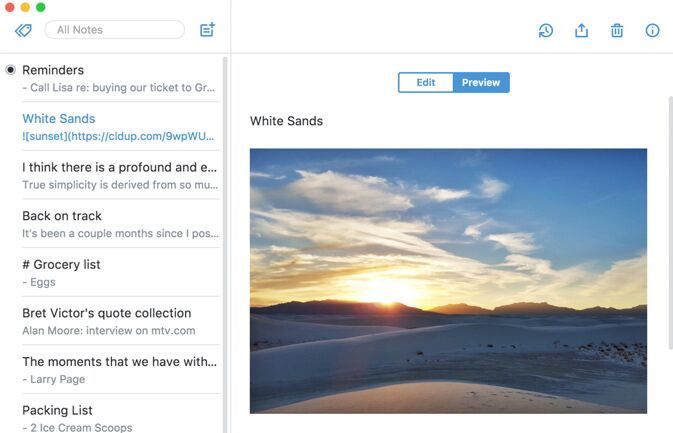Open the Grocery list note

[x=120, y=273]
